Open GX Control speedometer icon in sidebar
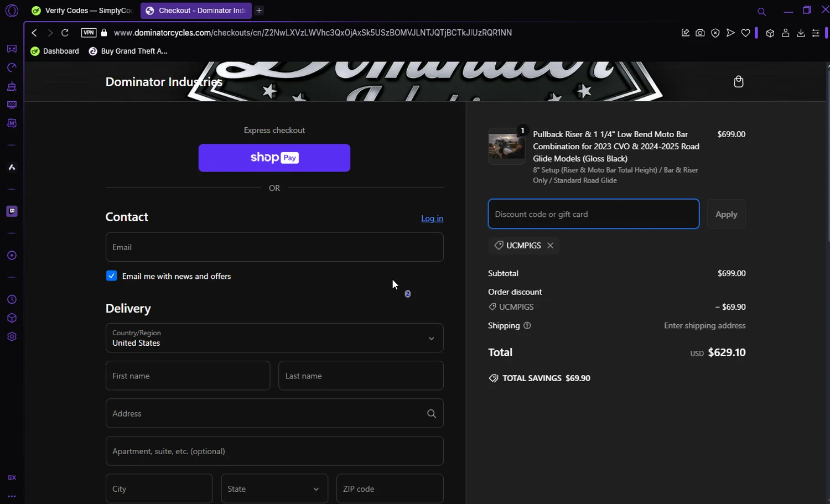This screenshot has width=830, height=504. [x=12, y=67]
